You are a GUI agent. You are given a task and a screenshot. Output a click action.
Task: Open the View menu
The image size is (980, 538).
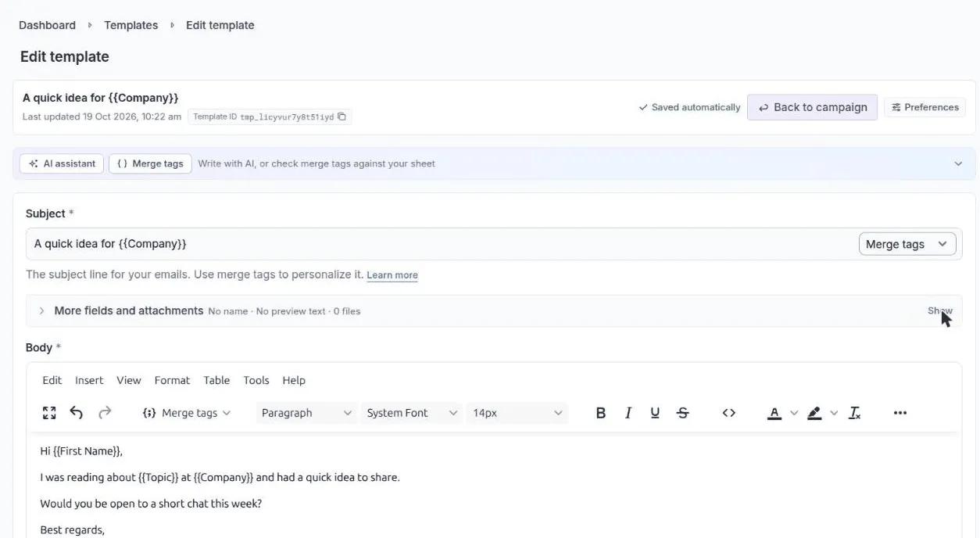pyautogui.click(x=129, y=380)
